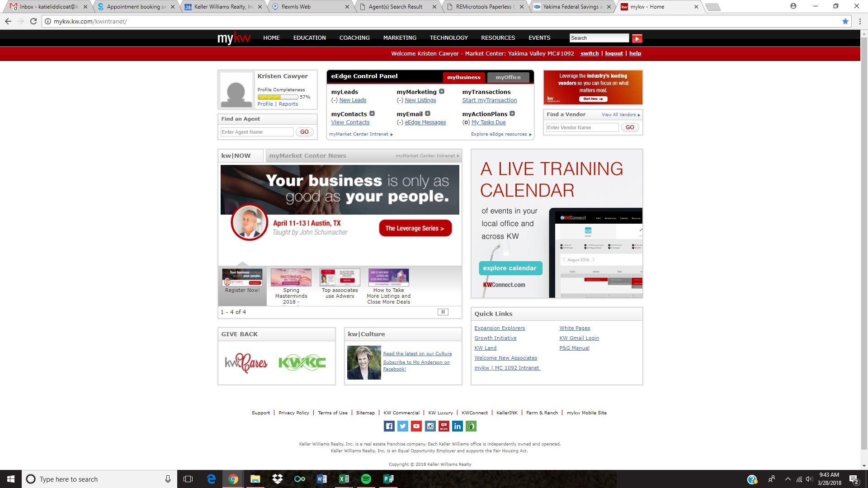Image resolution: width=868 pixels, height=488 pixels.
Task: Select the myBusiness tab
Action: 464,77
